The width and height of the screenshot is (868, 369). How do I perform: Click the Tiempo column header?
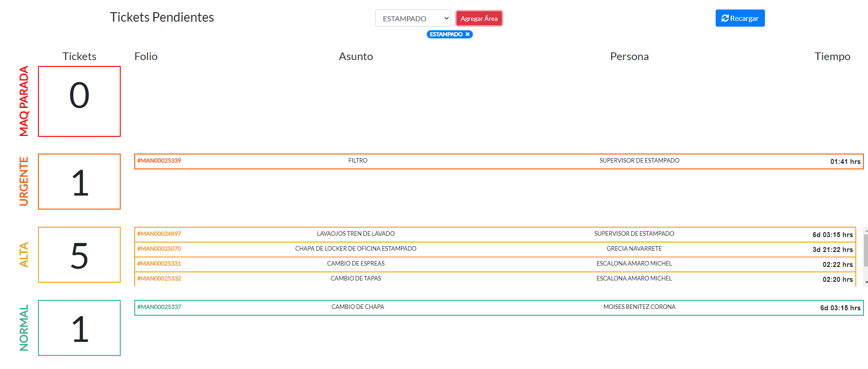(832, 56)
